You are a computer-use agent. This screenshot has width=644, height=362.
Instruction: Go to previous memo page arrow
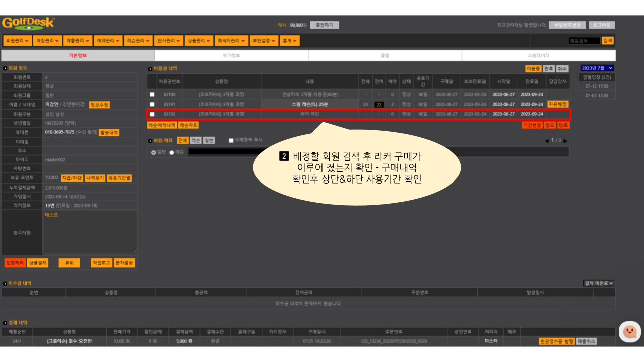click(x=547, y=141)
